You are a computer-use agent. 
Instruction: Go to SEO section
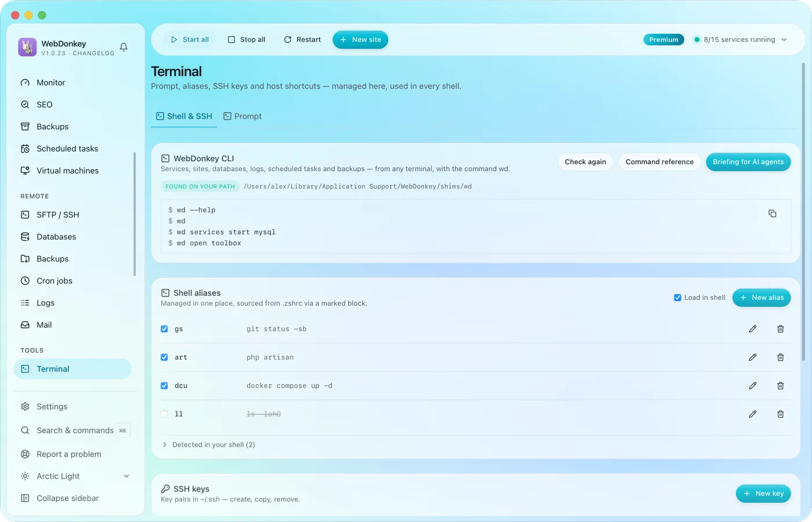click(x=72, y=104)
